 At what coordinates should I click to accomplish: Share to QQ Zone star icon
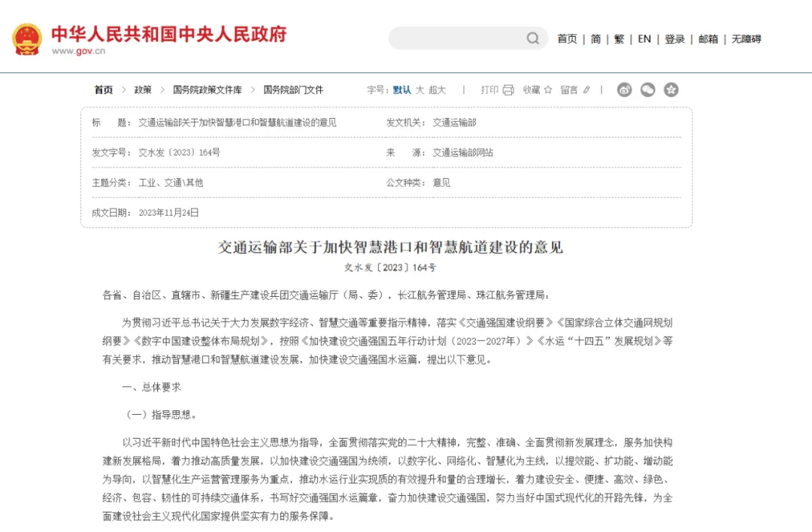point(671,90)
